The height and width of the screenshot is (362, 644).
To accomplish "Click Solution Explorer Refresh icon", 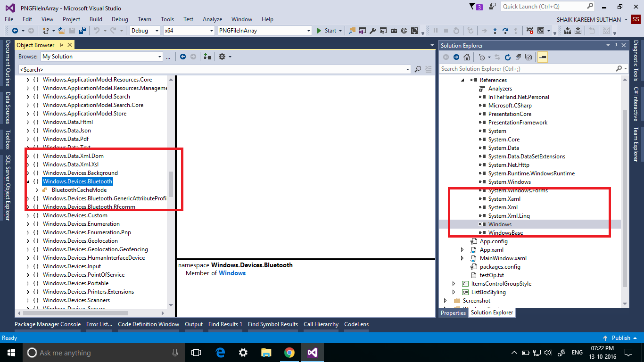I will coord(508,57).
